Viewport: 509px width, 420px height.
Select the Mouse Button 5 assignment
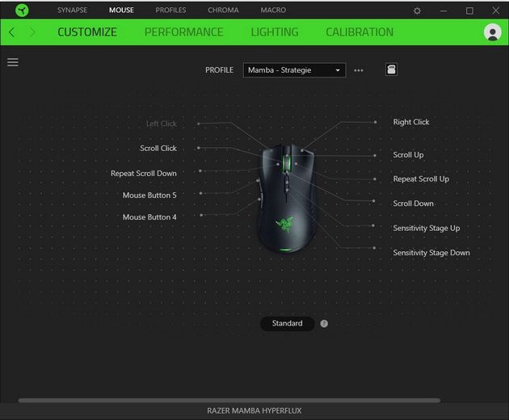coord(149,195)
